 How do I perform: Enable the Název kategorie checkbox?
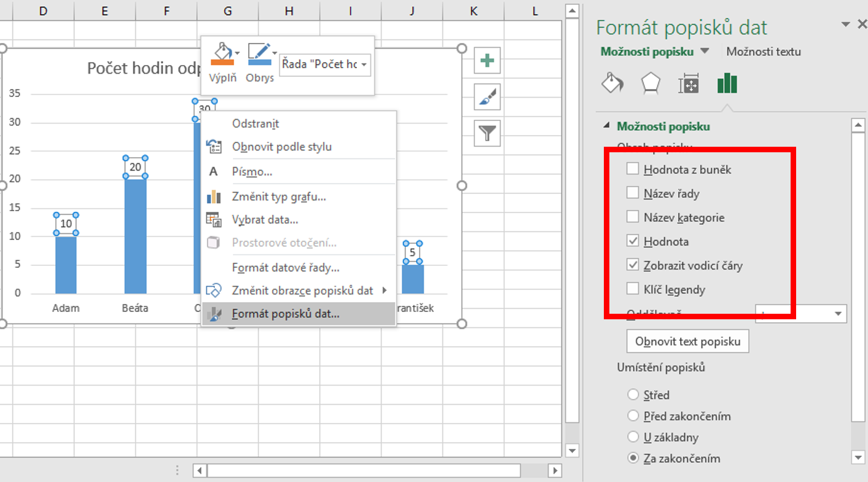coord(633,217)
